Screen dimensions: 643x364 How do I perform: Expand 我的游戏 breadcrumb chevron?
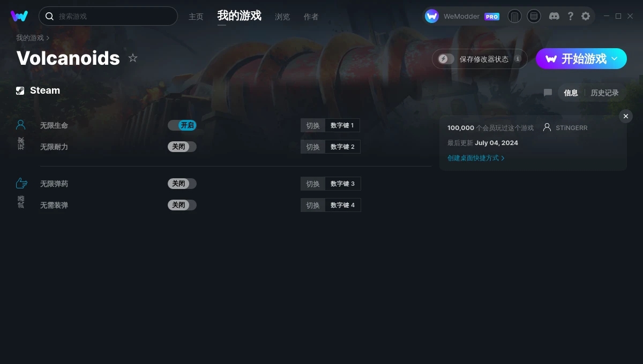tap(48, 38)
